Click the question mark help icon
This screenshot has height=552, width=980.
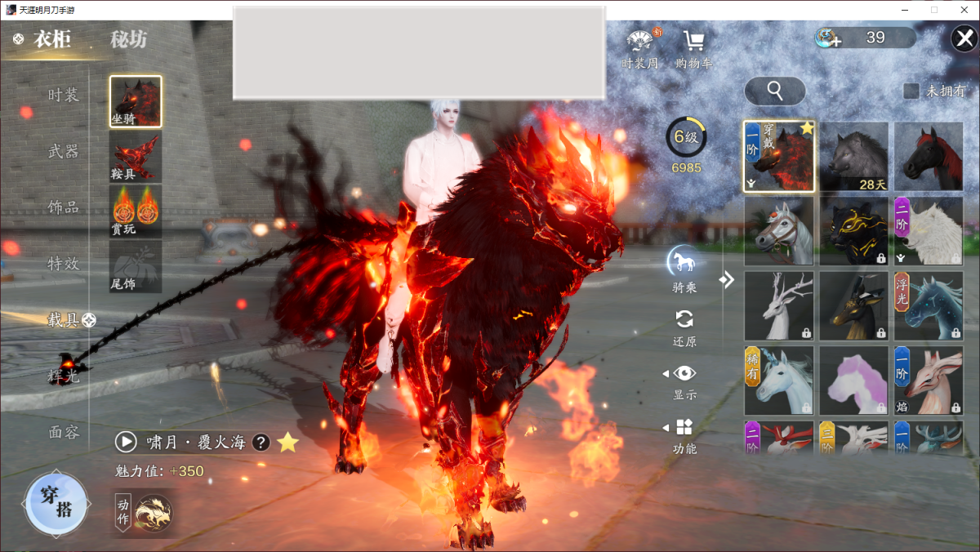tap(261, 443)
